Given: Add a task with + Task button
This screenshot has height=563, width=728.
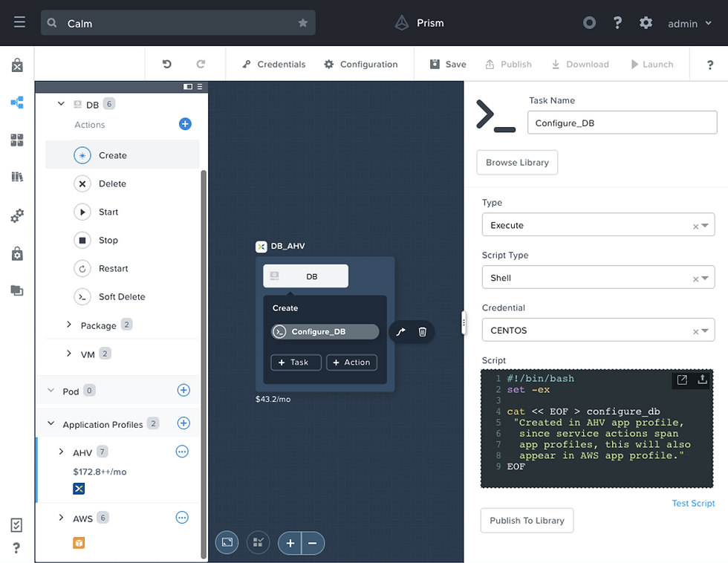Looking at the screenshot, I should 296,362.
